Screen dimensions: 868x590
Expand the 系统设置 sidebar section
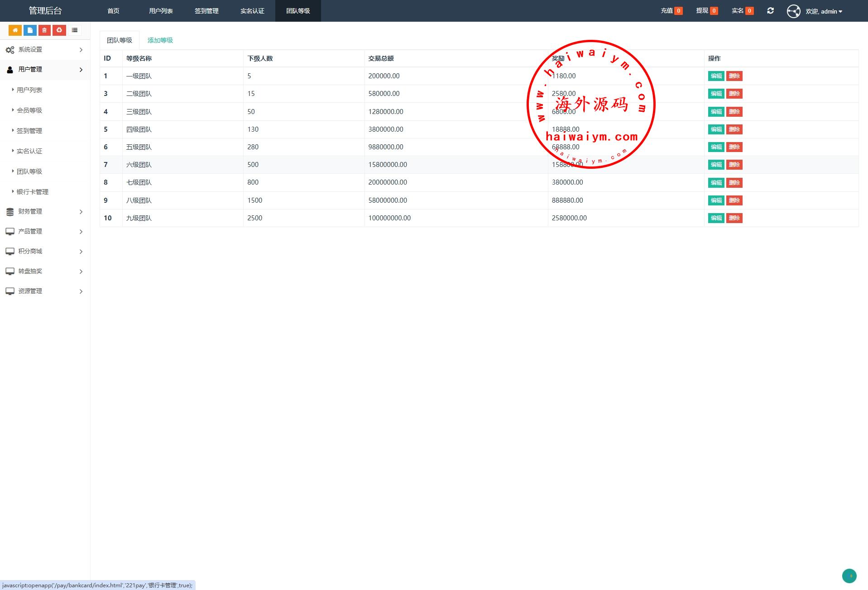click(44, 50)
